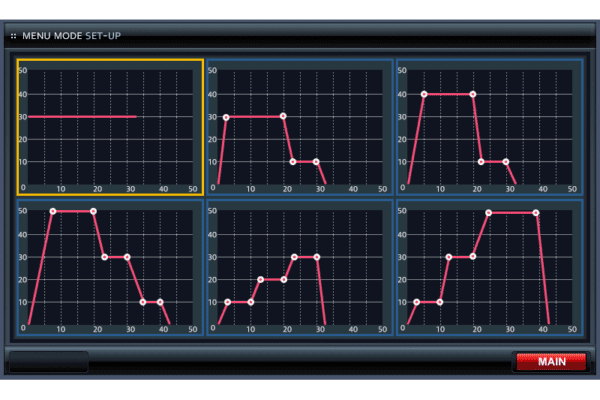
Task: Select bottom-middle profile stepping up to 30
Action: coord(298,268)
